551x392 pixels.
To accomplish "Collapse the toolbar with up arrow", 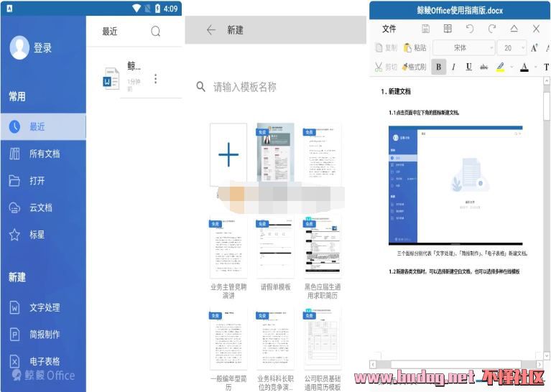I will [x=514, y=29].
